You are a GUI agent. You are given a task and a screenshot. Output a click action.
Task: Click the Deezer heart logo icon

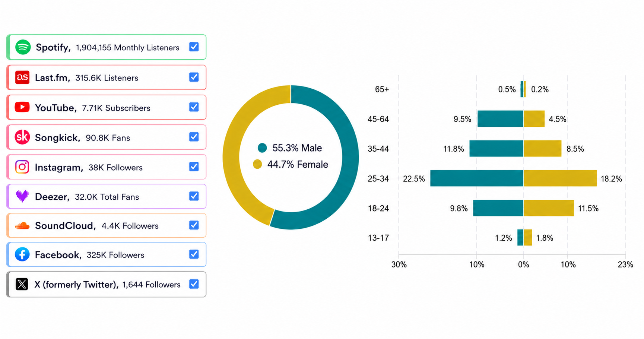point(22,196)
